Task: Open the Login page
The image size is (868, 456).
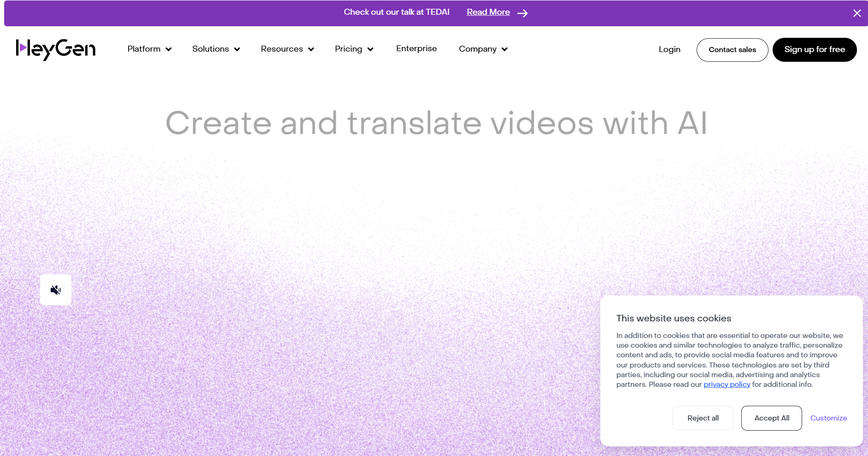Action: point(669,49)
